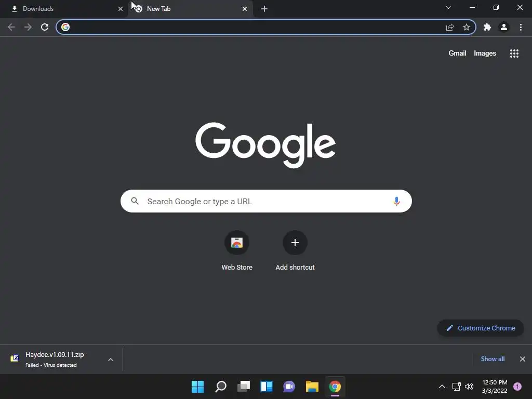Click the Chrome taskbar icon
This screenshot has width=532, height=399.
click(x=335, y=387)
